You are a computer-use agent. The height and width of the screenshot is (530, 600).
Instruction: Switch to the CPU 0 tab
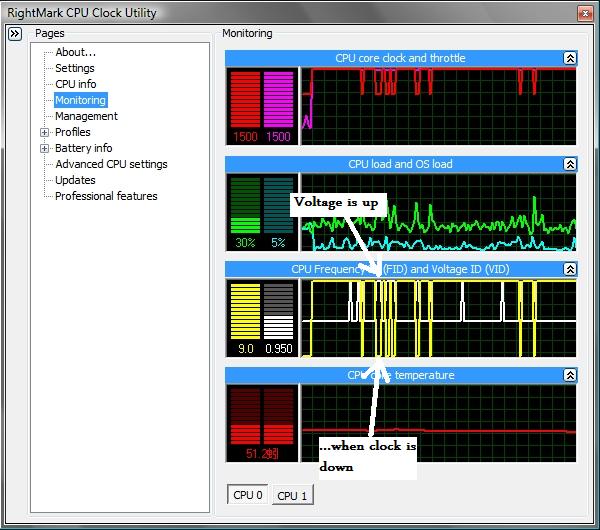248,495
